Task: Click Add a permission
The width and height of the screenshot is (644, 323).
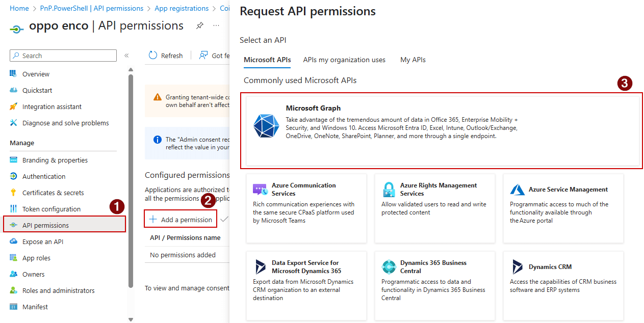Action: [181, 219]
